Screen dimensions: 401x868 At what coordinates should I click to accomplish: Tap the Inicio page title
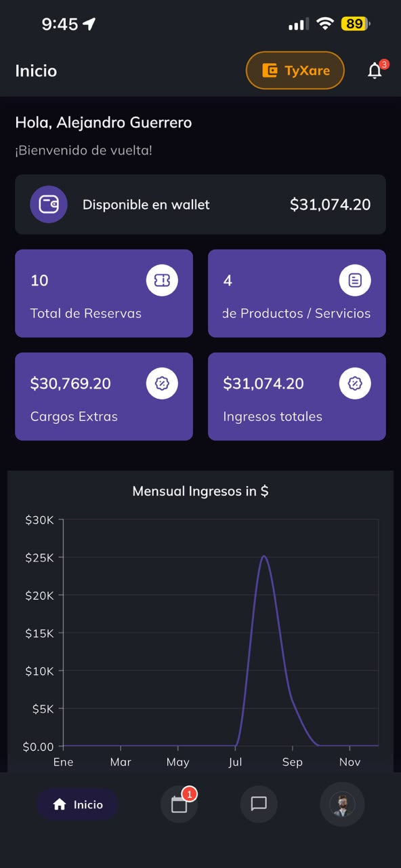[x=36, y=71]
